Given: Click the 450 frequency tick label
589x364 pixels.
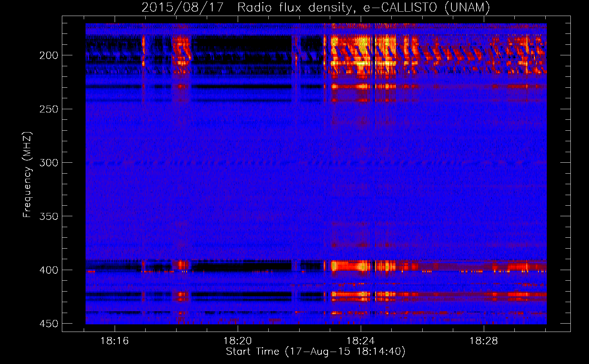Looking at the screenshot, I should (49, 324).
